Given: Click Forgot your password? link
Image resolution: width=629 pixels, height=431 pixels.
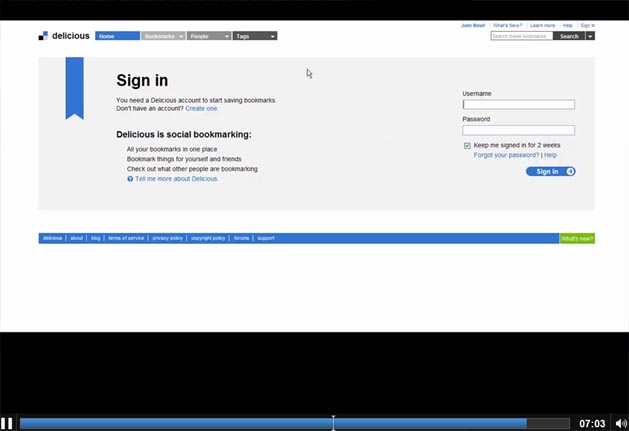Looking at the screenshot, I should [506, 155].
